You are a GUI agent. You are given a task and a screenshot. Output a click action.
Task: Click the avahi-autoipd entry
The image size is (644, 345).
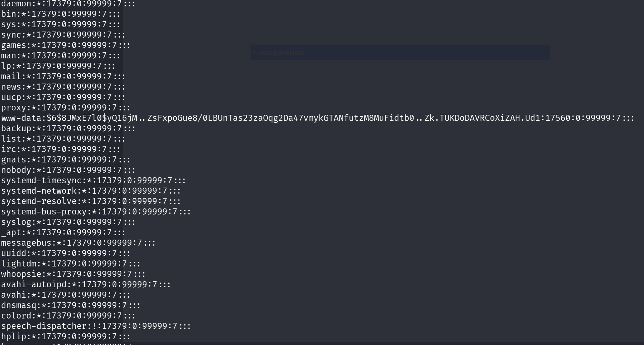pos(86,285)
